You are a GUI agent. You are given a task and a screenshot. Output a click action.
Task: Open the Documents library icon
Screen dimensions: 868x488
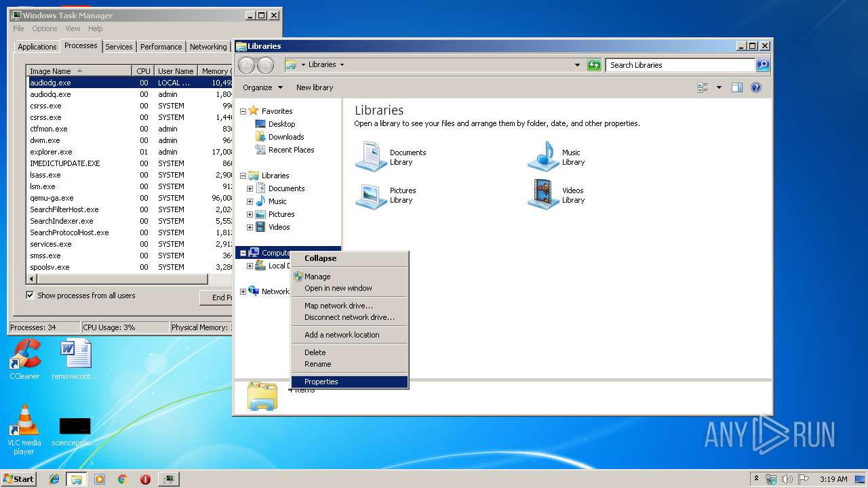pos(371,157)
